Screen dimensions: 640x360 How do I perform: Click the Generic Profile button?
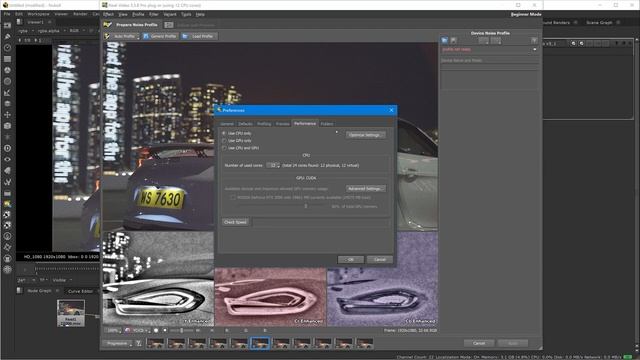click(160, 36)
